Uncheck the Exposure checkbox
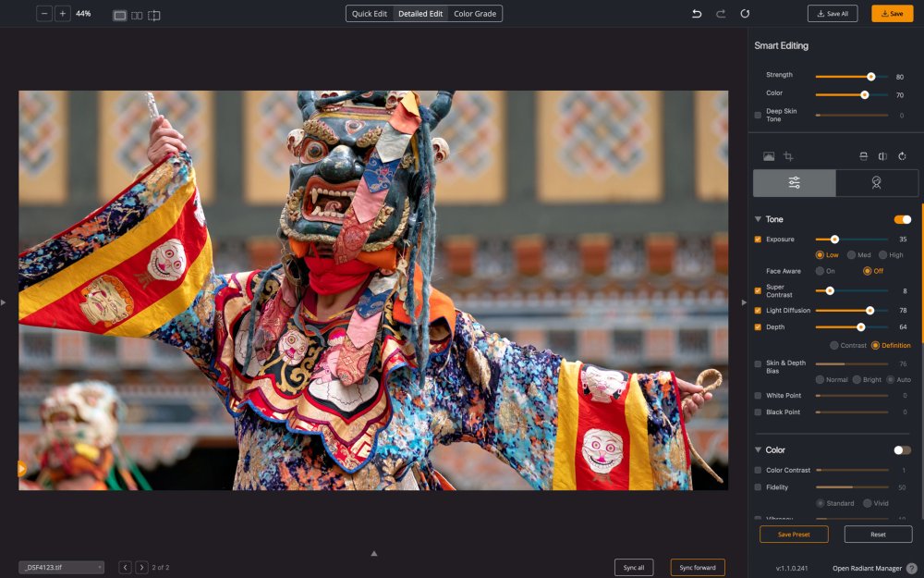Screen dimensions: 924x578 click(x=758, y=240)
